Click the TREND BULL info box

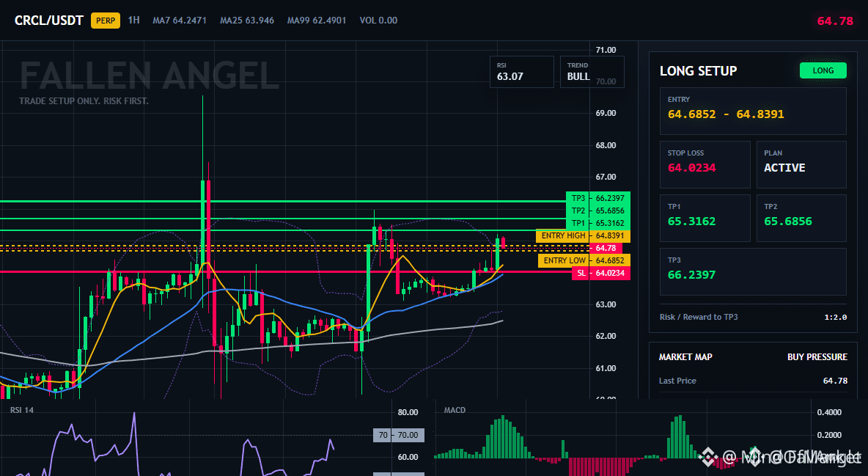pos(592,71)
